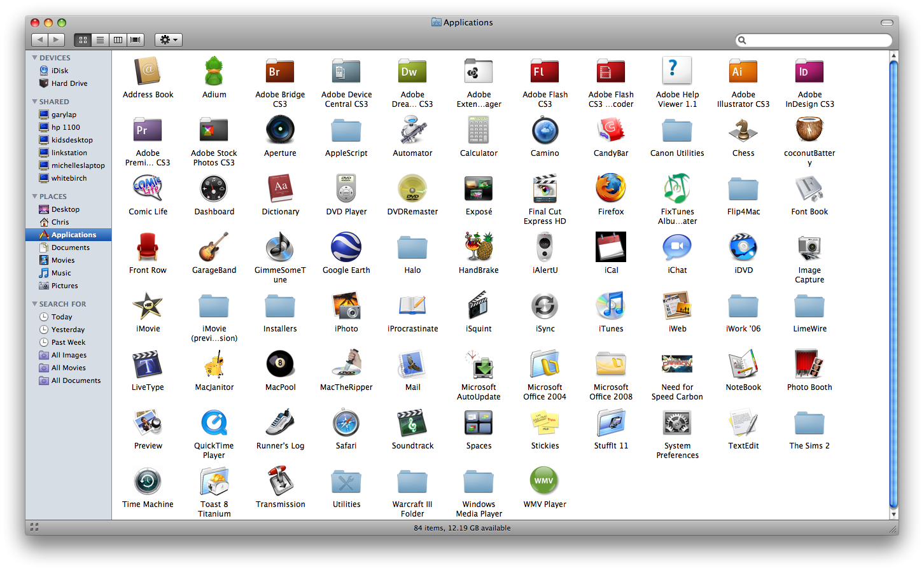Select the Automator robot icon
Viewport: 924px width, 570px height.
(x=412, y=130)
